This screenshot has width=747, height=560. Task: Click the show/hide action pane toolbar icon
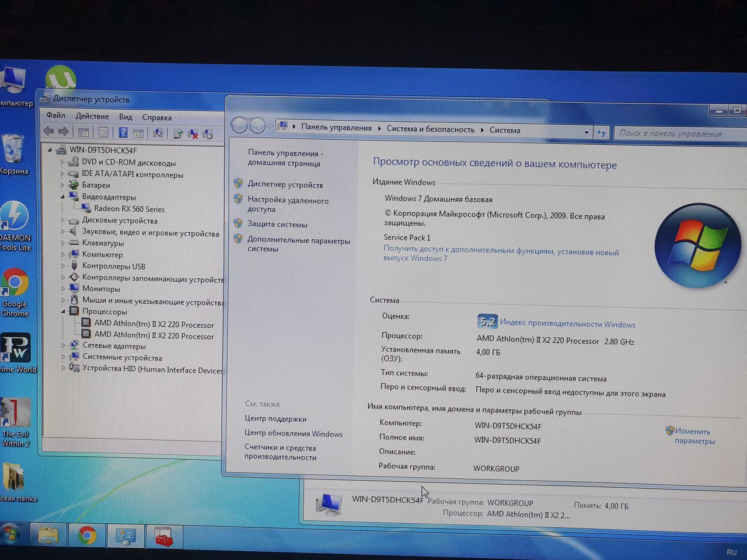(x=138, y=134)
